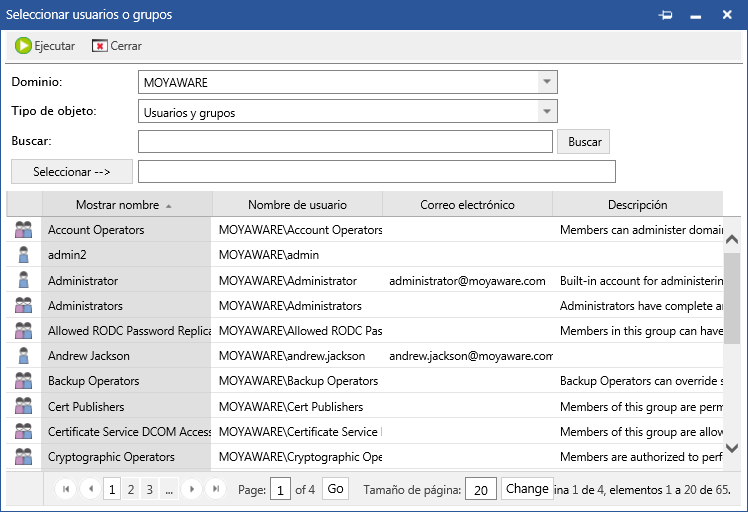Click the vertical scrollbar thumb

pyautogui.click(x=732, y=298)
